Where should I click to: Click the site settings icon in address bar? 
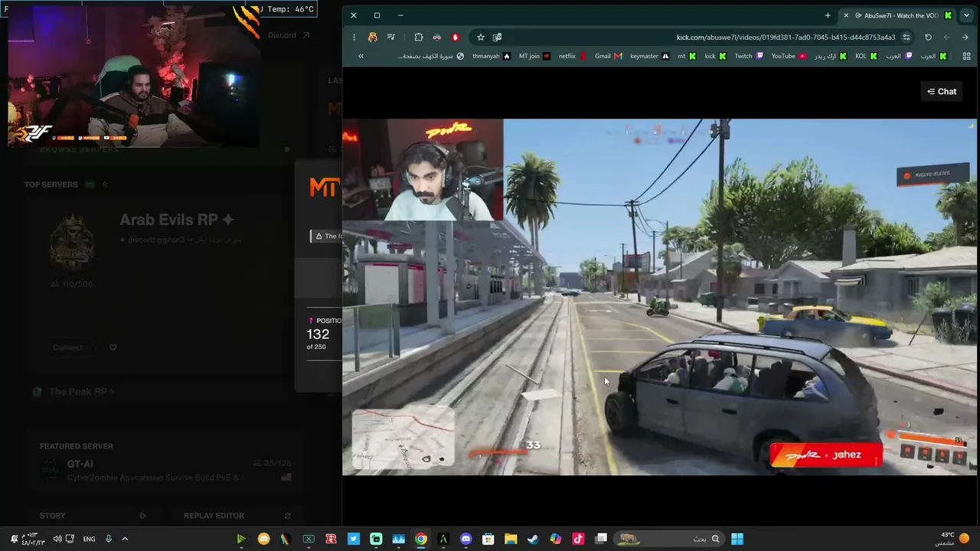tap(906, 37)
